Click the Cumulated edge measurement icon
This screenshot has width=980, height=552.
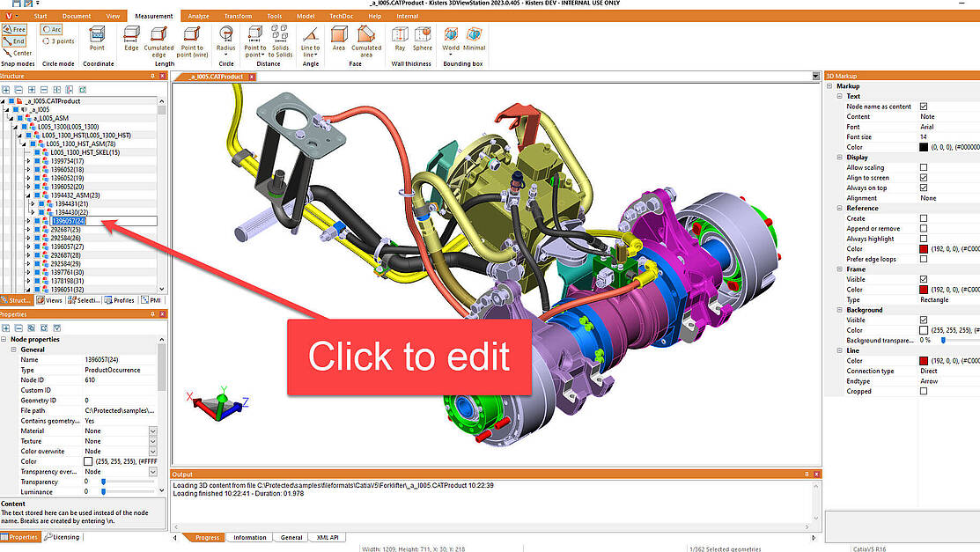pyautogui.click(x=159, y=40)
